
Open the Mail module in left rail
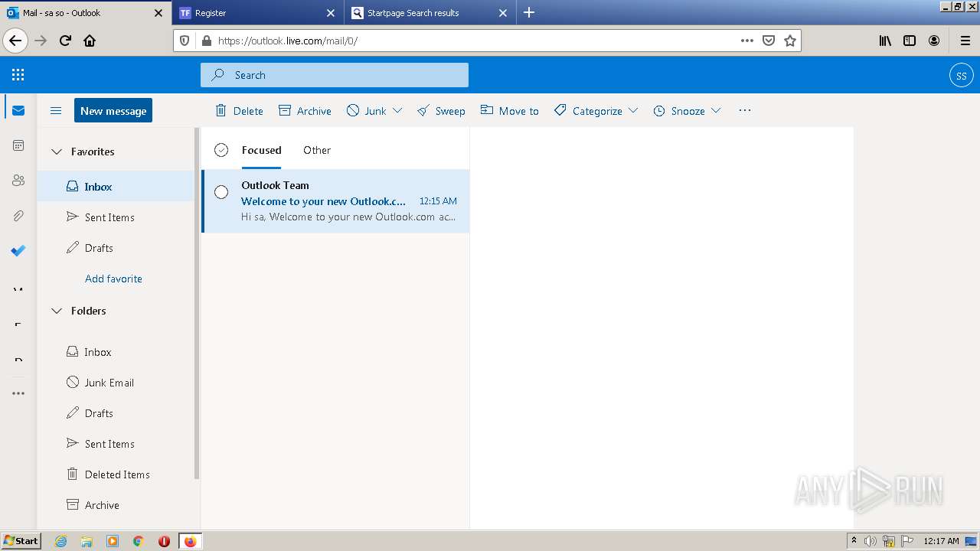coord(18,110)
